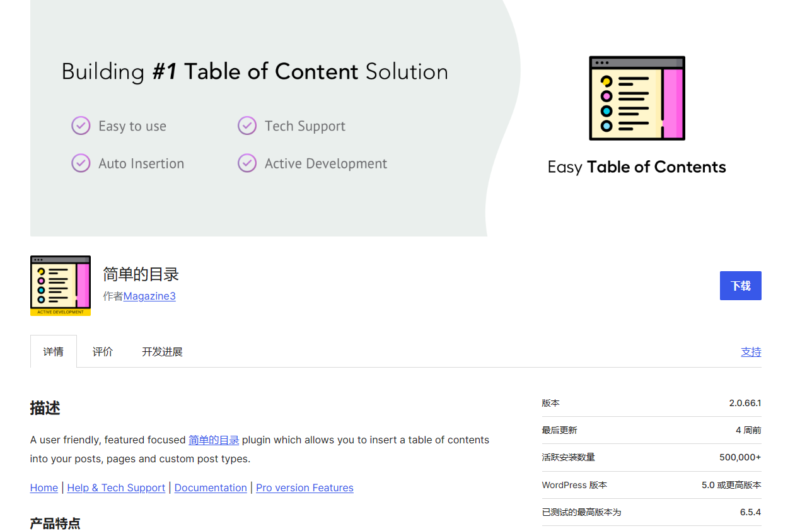Click the large Easy Table of Contents banner logo
The width and height of the screenshot is (812, 531).
(637, 98)
